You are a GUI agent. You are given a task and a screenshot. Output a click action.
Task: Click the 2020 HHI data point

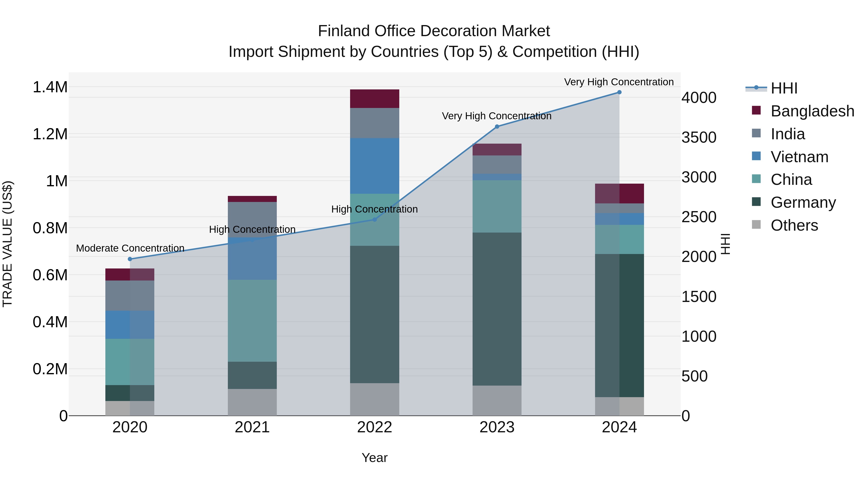(x=130, y=259)
